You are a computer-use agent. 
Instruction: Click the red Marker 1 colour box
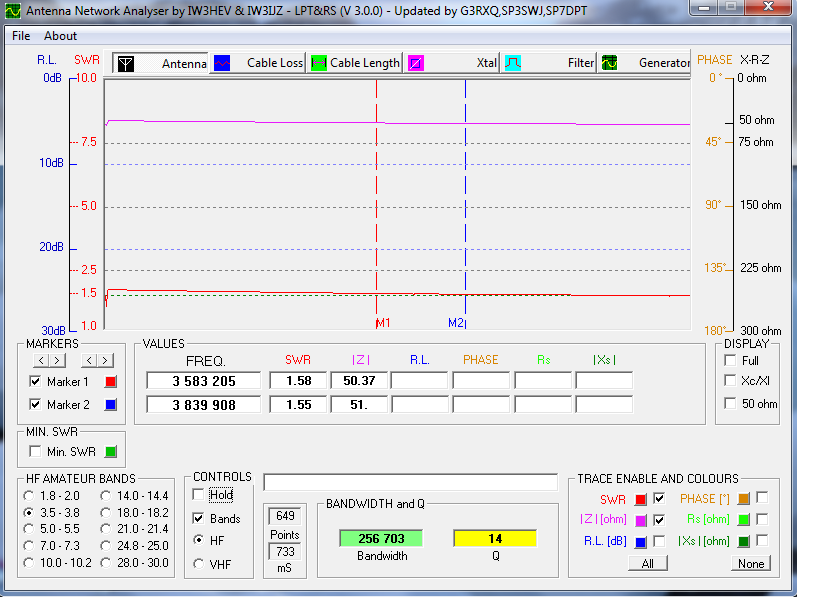click(111, 381)
